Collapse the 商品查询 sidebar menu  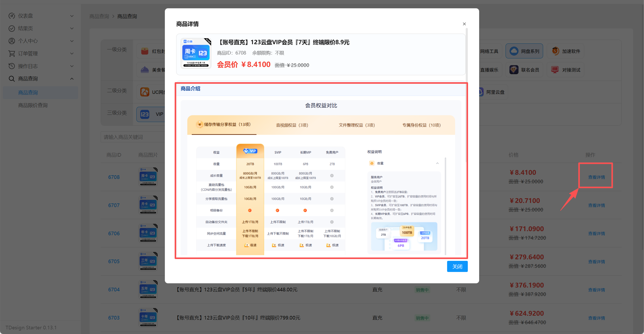coord(72,79)
